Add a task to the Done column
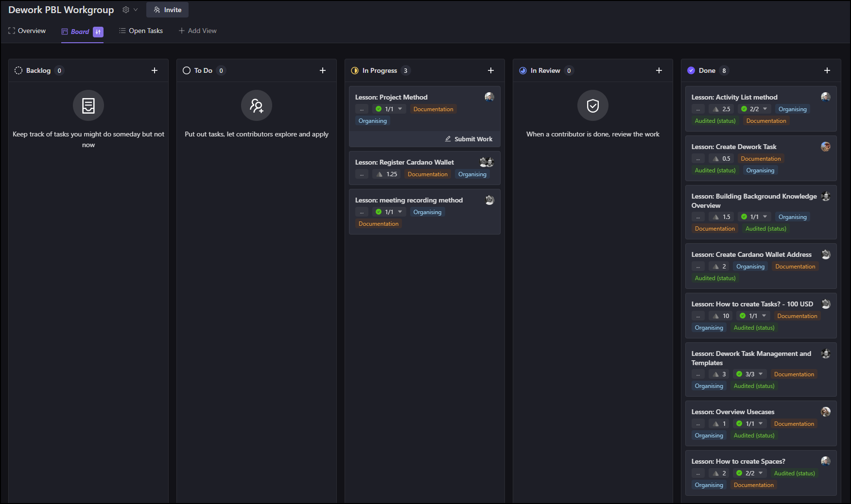 point(827,70)
